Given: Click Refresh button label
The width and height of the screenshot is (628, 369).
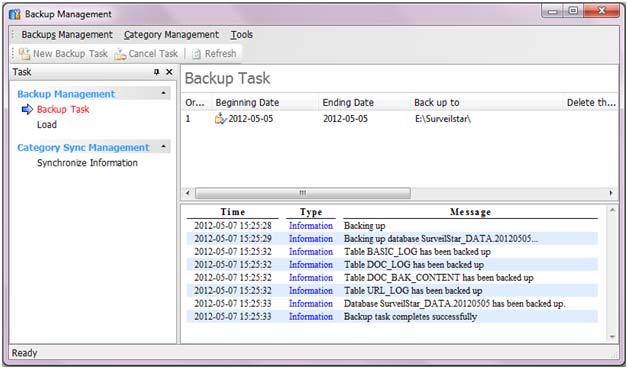Looking at the screenshot, I should coord(220,54).
